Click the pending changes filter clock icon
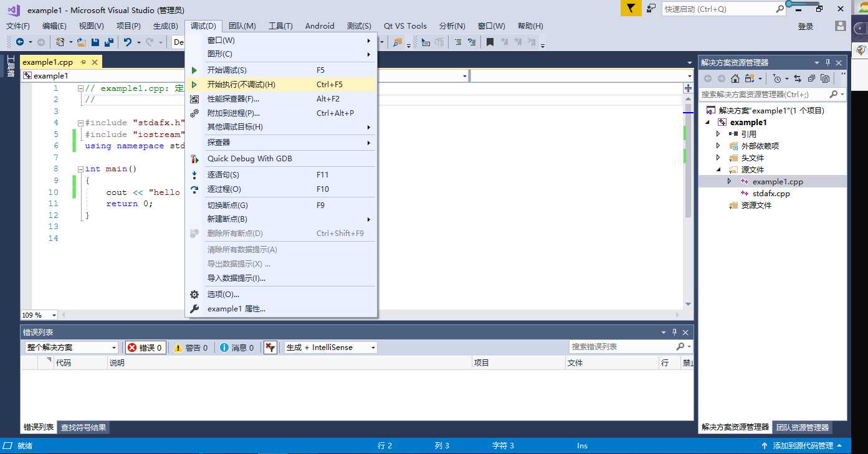 click(776, 78)
